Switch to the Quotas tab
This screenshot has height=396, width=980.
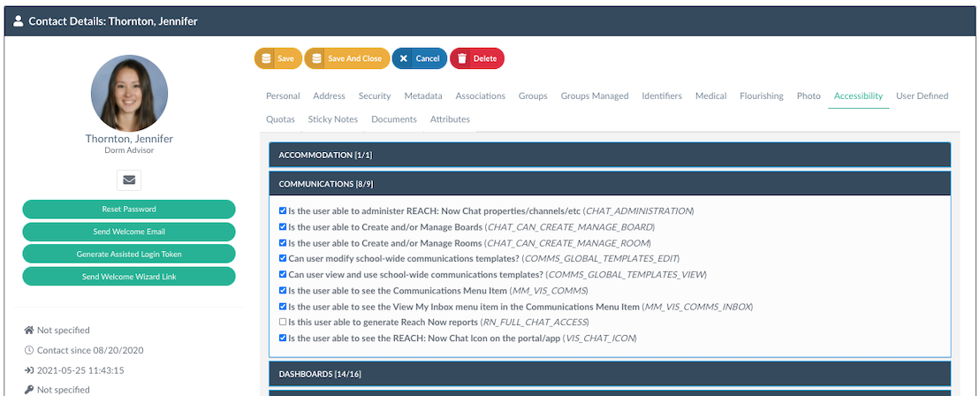280,118
